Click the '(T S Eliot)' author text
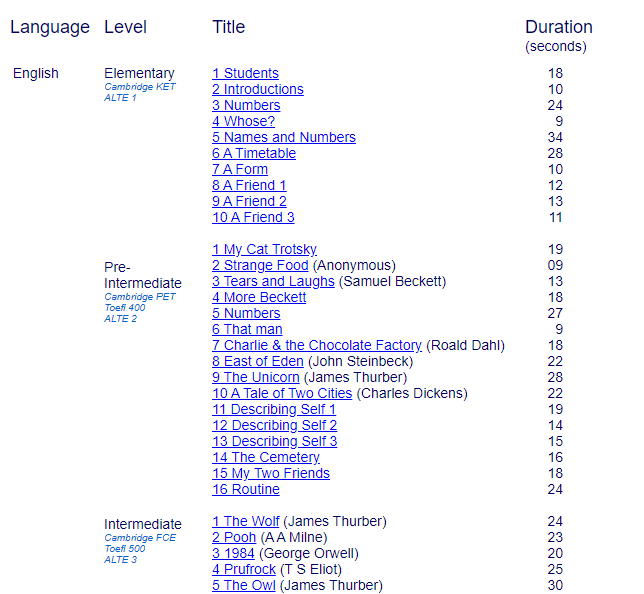The image size is (644, 594). pos(310,570)
